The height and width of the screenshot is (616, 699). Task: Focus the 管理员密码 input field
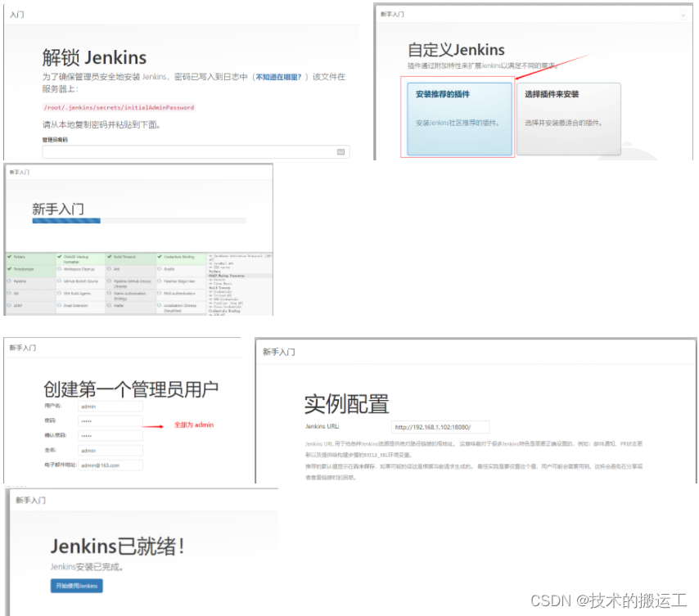(x=196, y=152)
